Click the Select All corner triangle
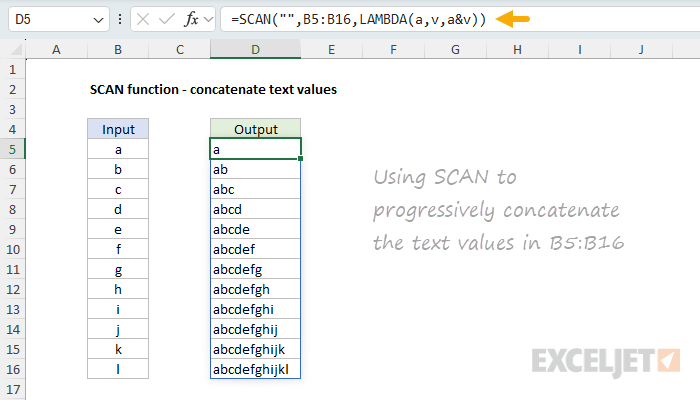The image size is (700, 400). tap(13, 49)
